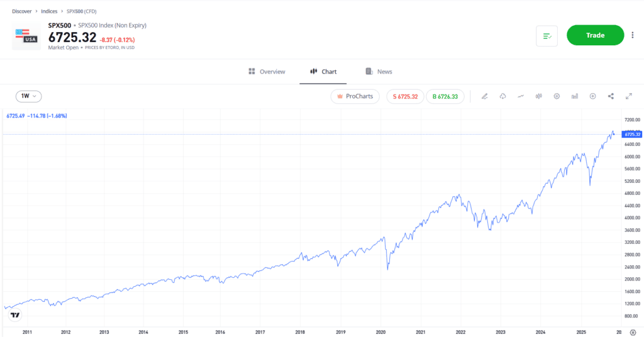644x337 pixels.
Task: Expand chart to fullscreen
Action: [x=628, y=96]
